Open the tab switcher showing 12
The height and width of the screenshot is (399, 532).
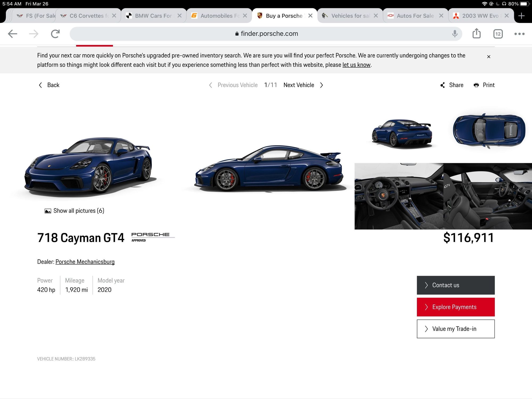click(498, 34)
